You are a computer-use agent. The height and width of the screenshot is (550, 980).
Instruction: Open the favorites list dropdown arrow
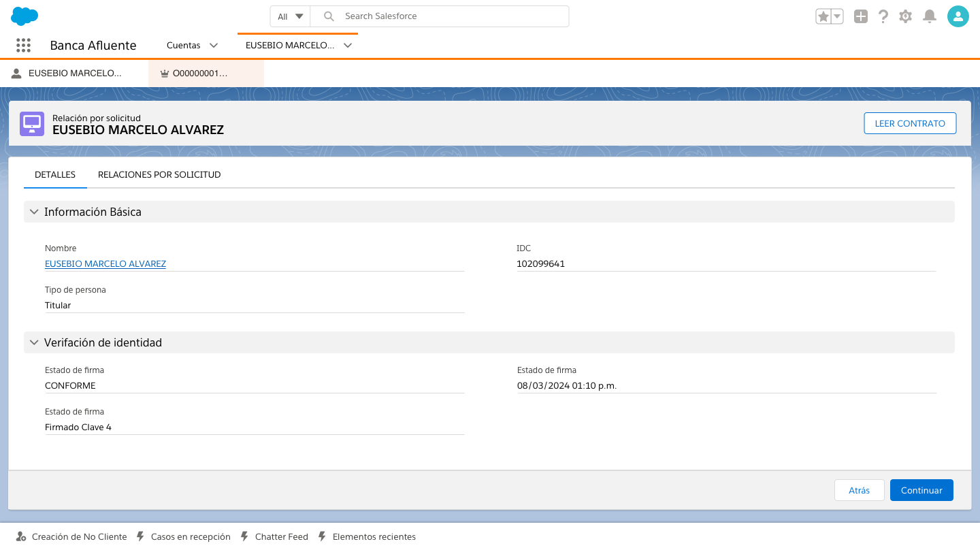838,16
